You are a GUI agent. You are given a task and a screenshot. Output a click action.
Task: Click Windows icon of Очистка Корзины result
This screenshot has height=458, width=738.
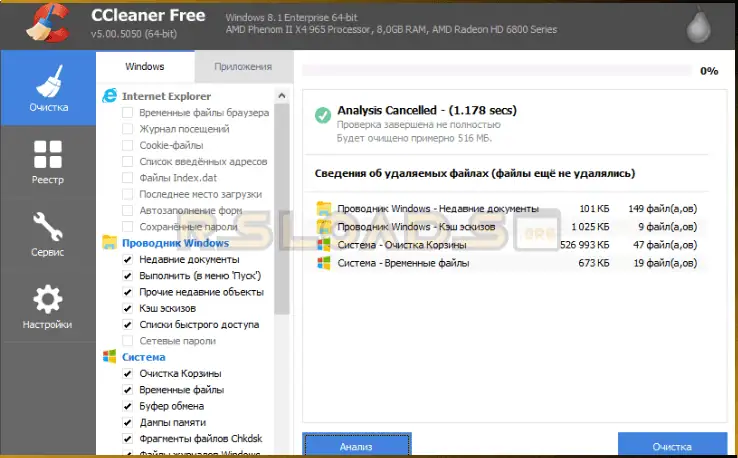tap(324, 244)
